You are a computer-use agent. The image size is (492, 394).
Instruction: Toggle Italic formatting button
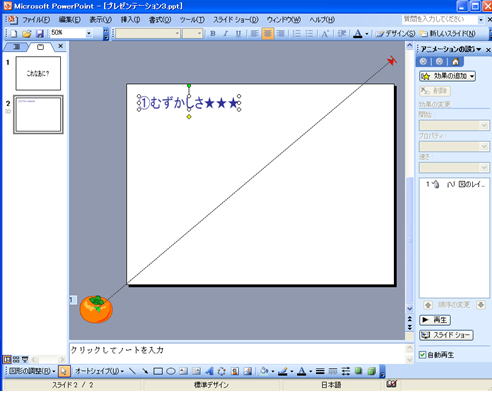click(x=226, y=33)
